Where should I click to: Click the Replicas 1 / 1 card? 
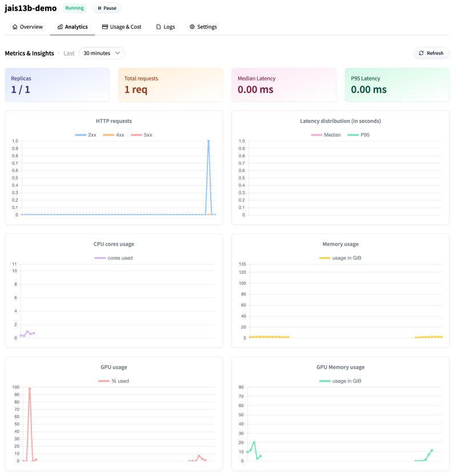(x=57, y=85)
